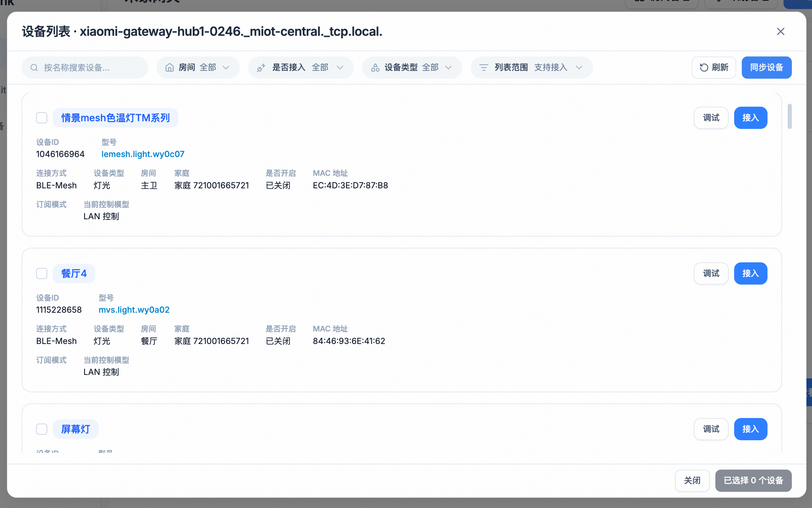
Task: Click the search magnifier icon
Action: click(x=34, y=67)
